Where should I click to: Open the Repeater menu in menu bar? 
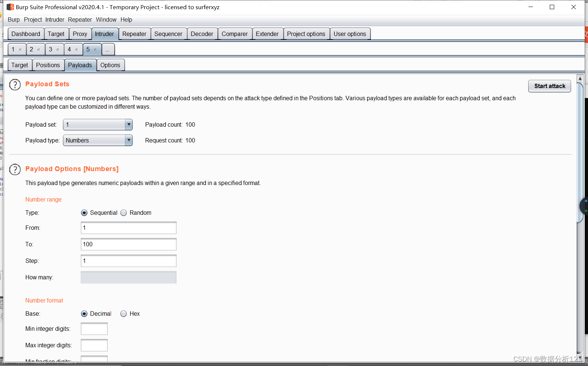[x=80, y=20]
